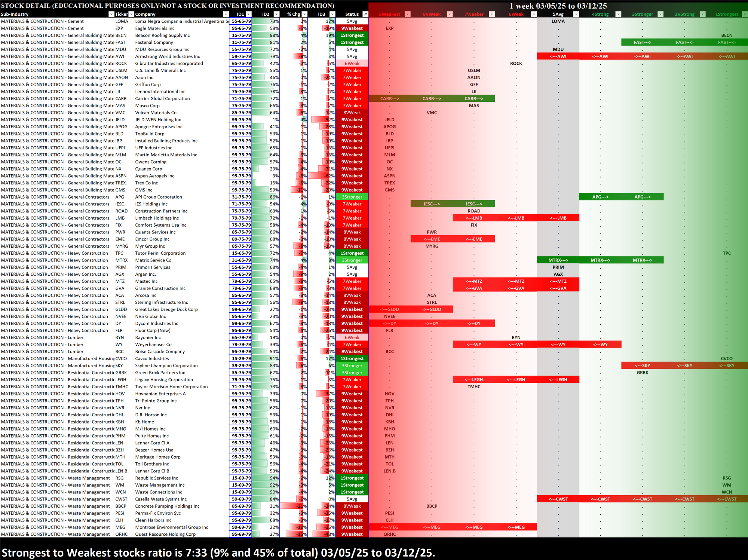Viewport: 748px width, 560px height.
Task: Click the 9Weakest column filter arrow
Action: point(408,14)
